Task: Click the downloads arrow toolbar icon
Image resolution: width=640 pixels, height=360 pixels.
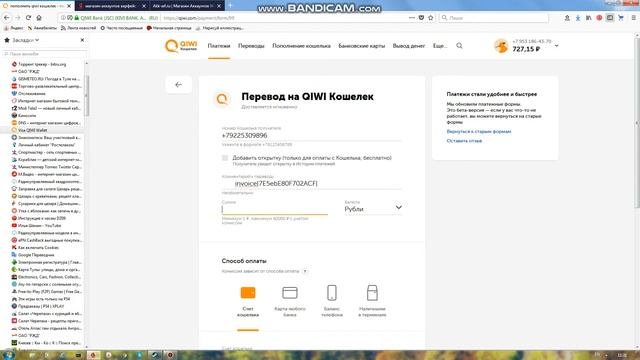Action: 578,18
